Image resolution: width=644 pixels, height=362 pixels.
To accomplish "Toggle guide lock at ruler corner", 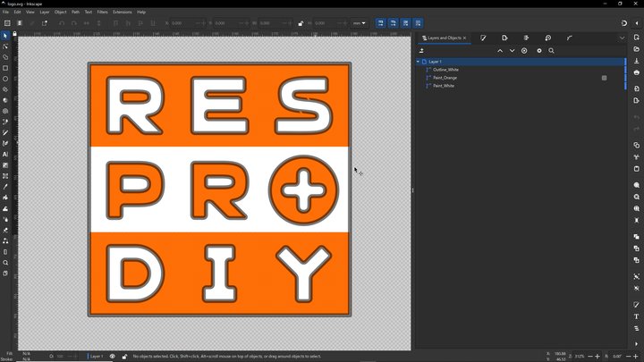I will point(15,34).
